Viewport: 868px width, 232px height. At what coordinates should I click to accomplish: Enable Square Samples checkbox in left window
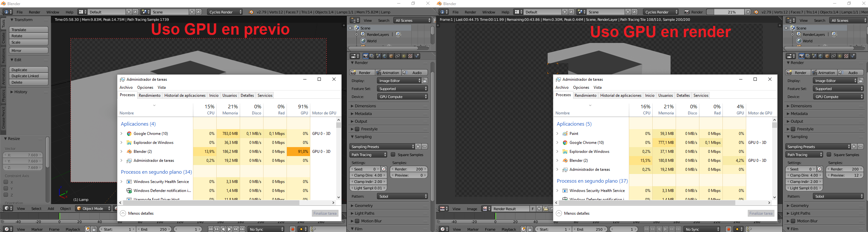[x=393, y=154]
